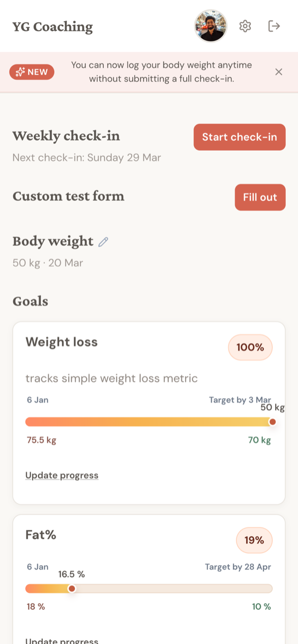Log out using the exit icon

tap(274, 26)
